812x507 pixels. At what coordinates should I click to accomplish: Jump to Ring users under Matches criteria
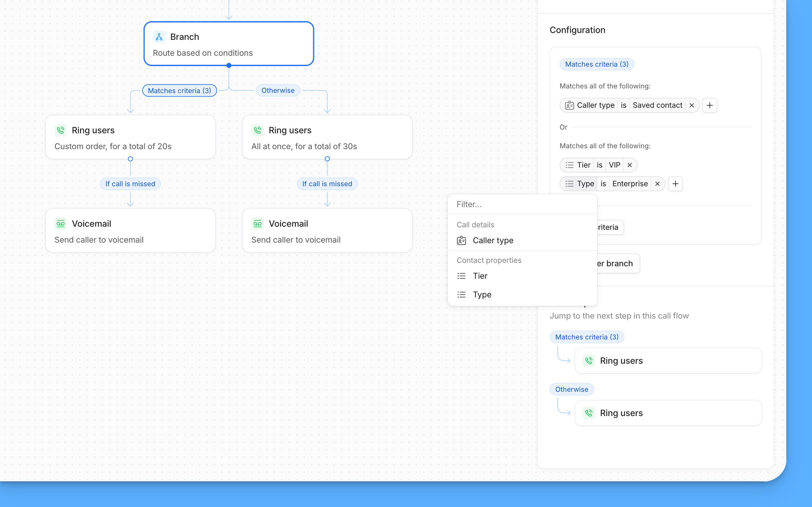pyautogui.click(x=668, y=361)
